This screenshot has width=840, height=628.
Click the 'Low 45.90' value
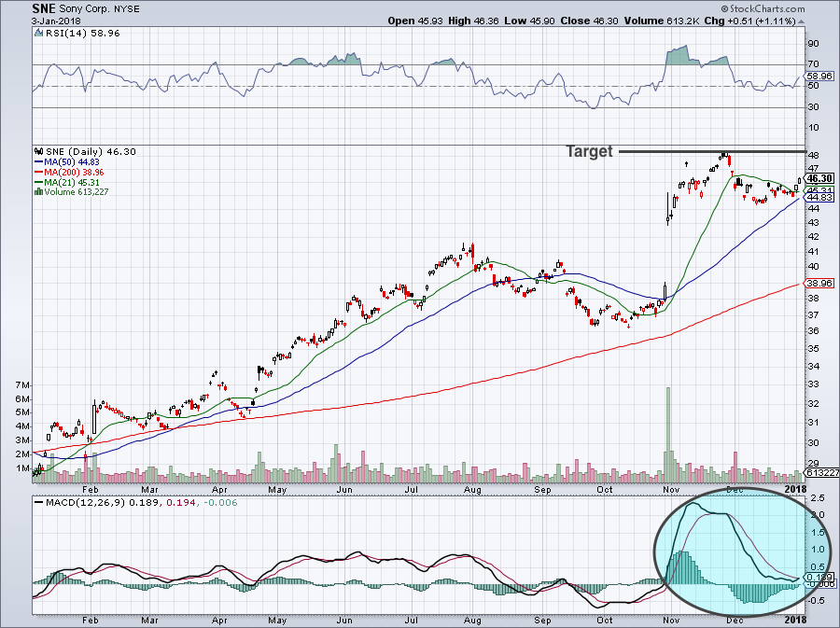tap(529, 21)
